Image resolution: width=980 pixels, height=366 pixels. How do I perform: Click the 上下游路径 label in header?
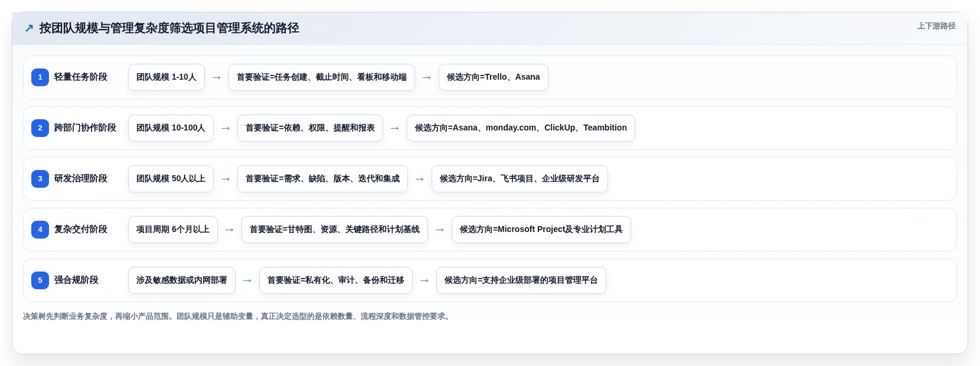(x=936, y=26)
